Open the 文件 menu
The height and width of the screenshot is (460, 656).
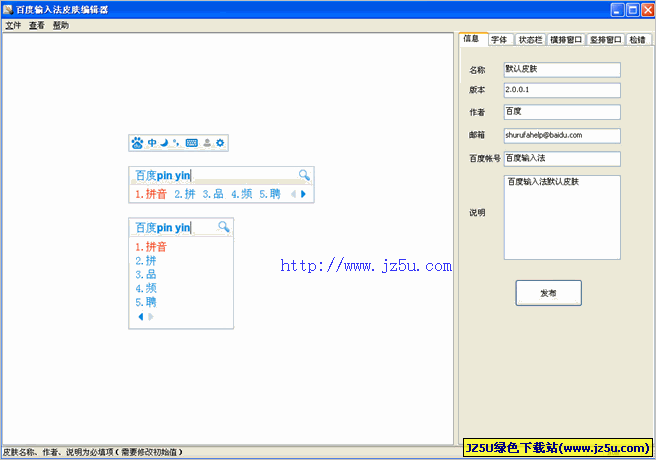pos(13,26)
